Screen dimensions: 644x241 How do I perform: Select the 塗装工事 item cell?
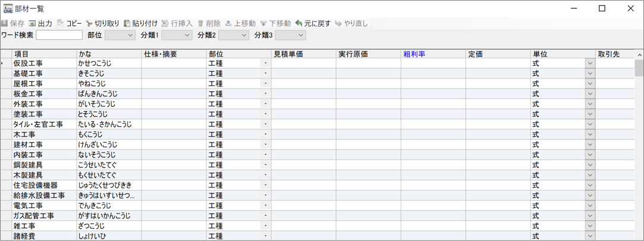click(x=44, y=114)
